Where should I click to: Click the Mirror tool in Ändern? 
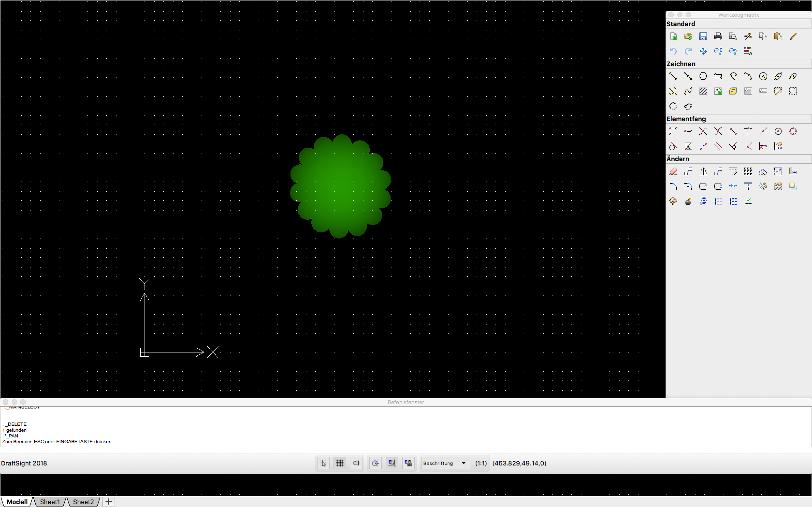pos(703,172)
